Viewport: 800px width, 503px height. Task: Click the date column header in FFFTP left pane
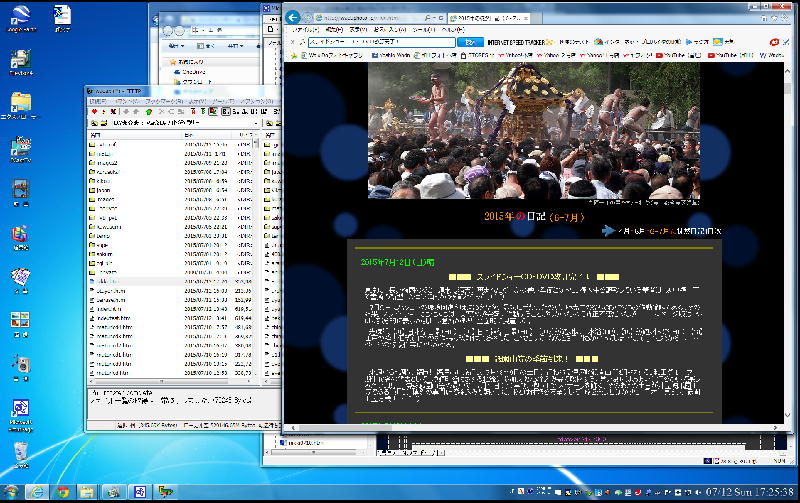[x=207, y=135]
